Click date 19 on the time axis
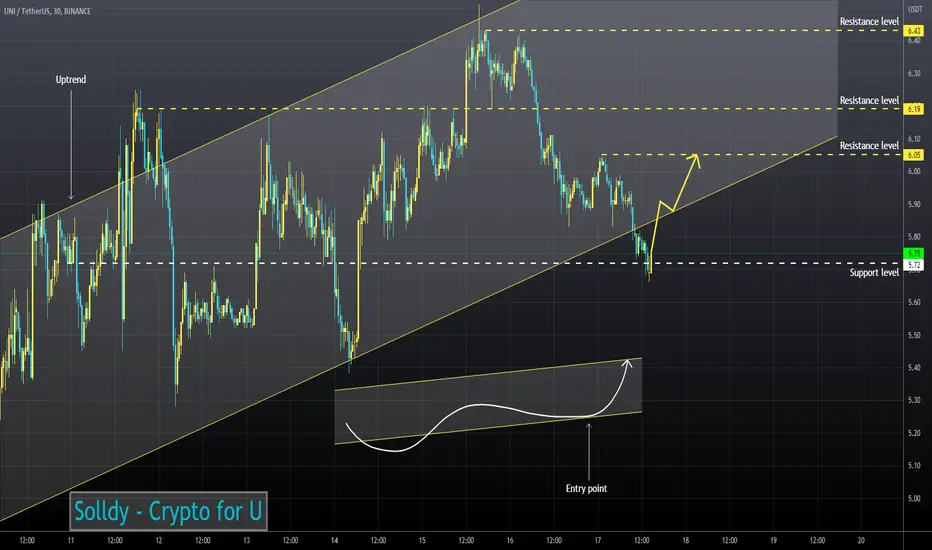Screen dimensions: 932x550 pyautogui.click(x=773, y=540)
